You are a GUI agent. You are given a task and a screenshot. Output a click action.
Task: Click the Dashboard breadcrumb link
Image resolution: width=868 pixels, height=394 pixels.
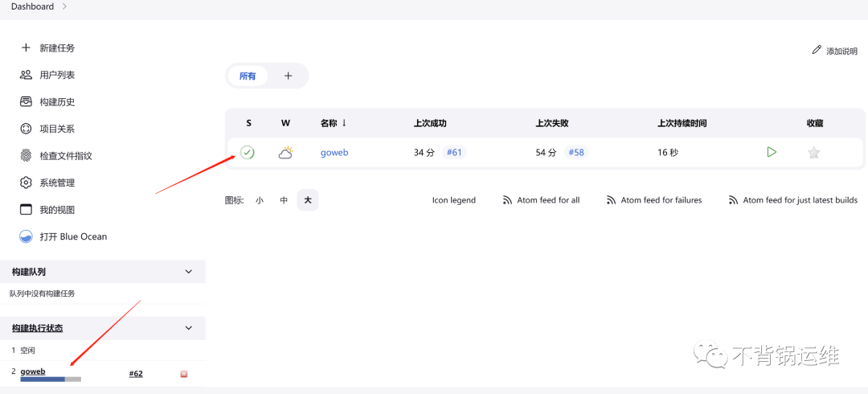[x=33, y=6]
